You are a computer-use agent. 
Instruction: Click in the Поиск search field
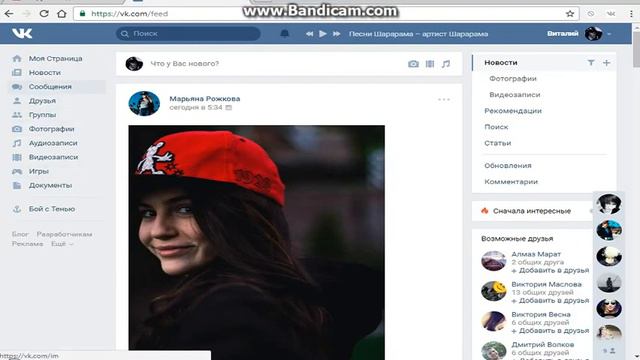188,33
